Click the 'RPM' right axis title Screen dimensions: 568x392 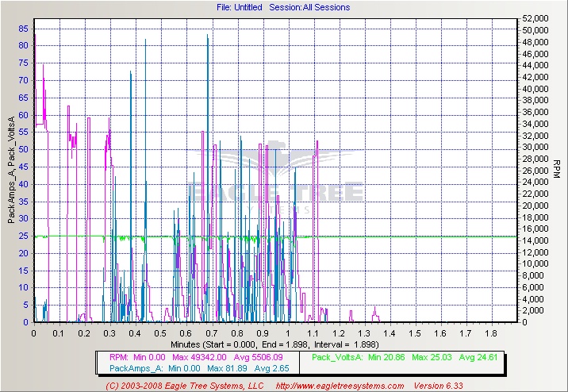point(557,169)
